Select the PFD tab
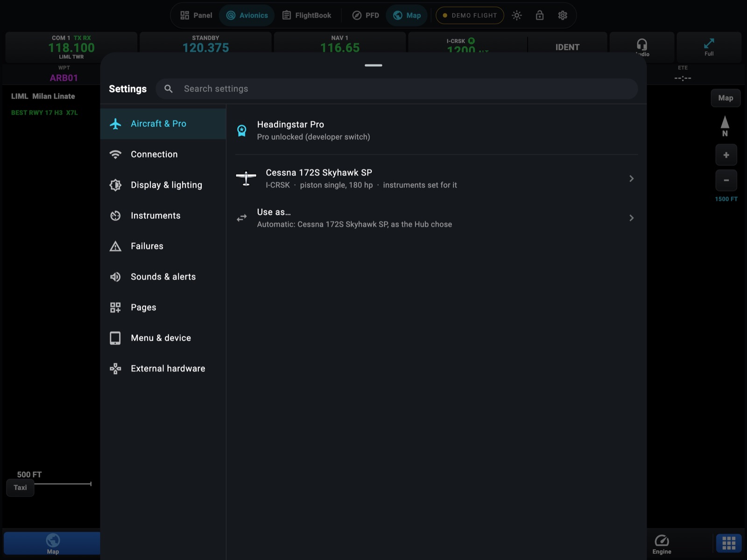Image resolution: width=747 pixels, height=560 pixels. point(366,15)
